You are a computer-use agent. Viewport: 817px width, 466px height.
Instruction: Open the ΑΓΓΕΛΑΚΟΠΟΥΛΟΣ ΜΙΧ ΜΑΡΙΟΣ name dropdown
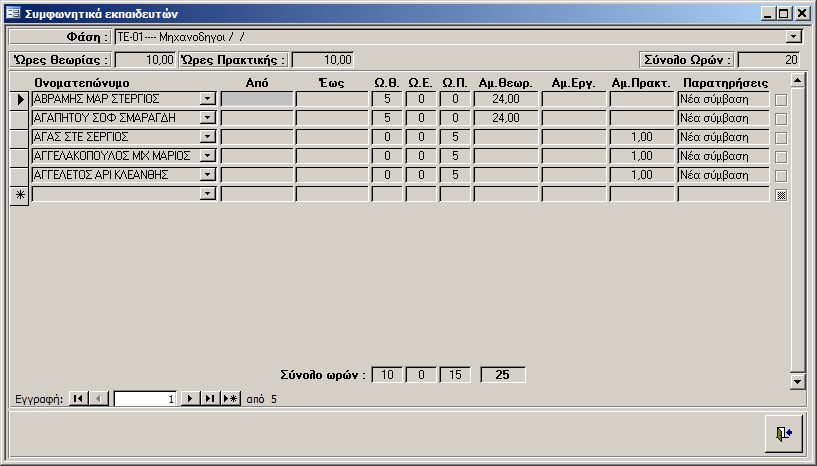click(x=207, y=156)
